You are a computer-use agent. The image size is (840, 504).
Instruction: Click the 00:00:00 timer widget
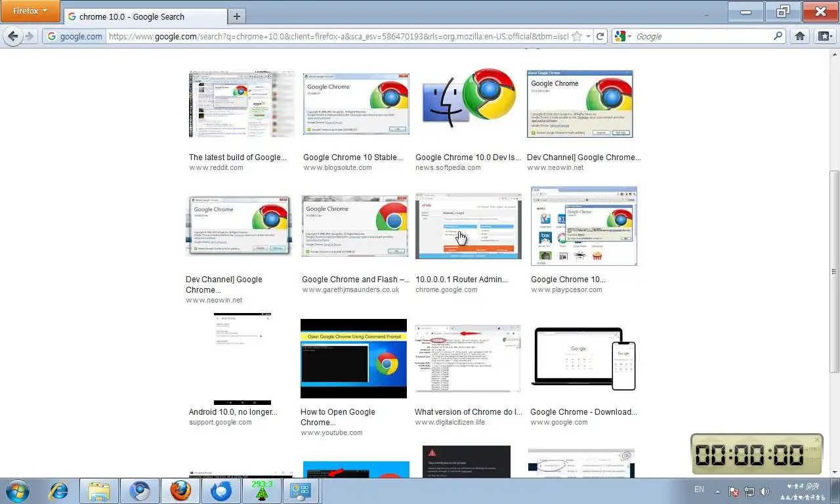(756, 454)
